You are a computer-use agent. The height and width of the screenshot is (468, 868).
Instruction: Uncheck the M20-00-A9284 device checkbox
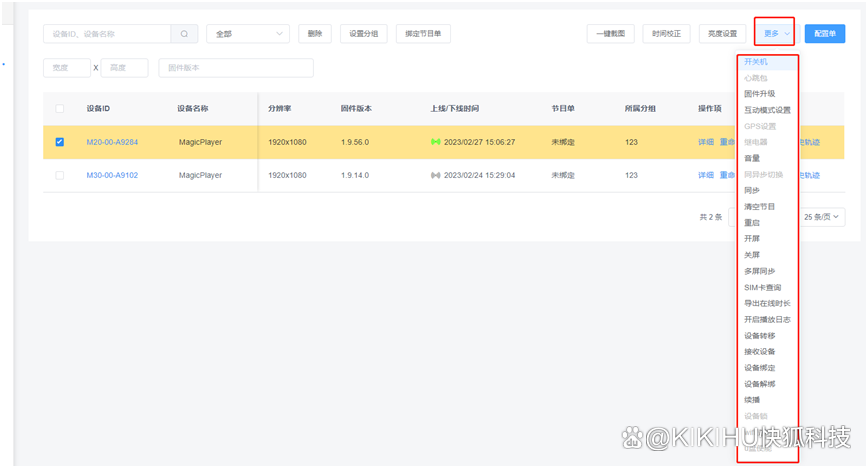[x=60, y=142]
